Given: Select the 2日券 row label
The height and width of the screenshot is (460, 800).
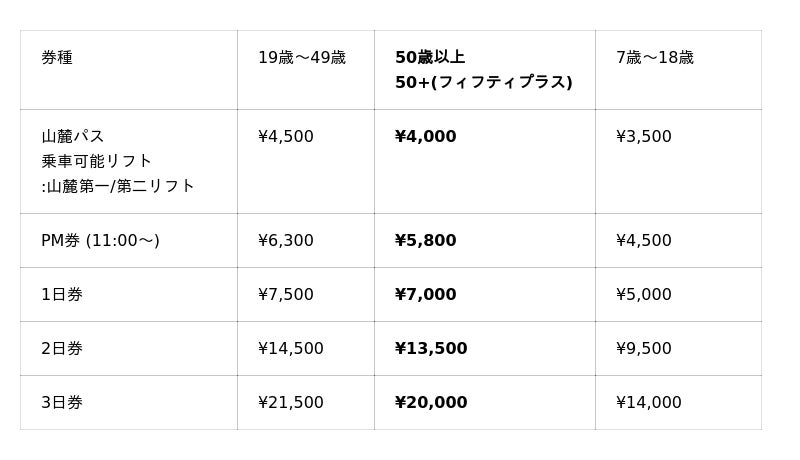Looking at the screenshot, I should tap(62, 349).
